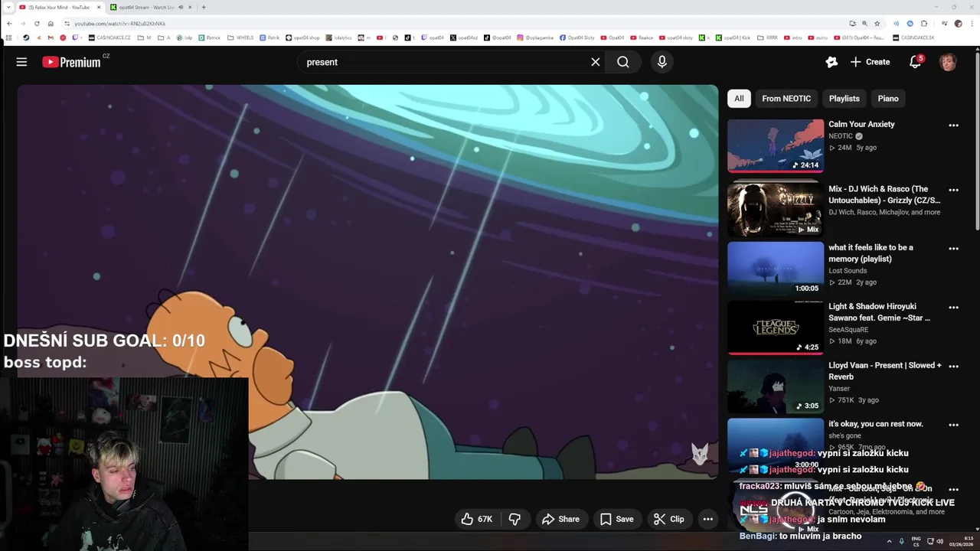Reload the current page

pos(37,24)
